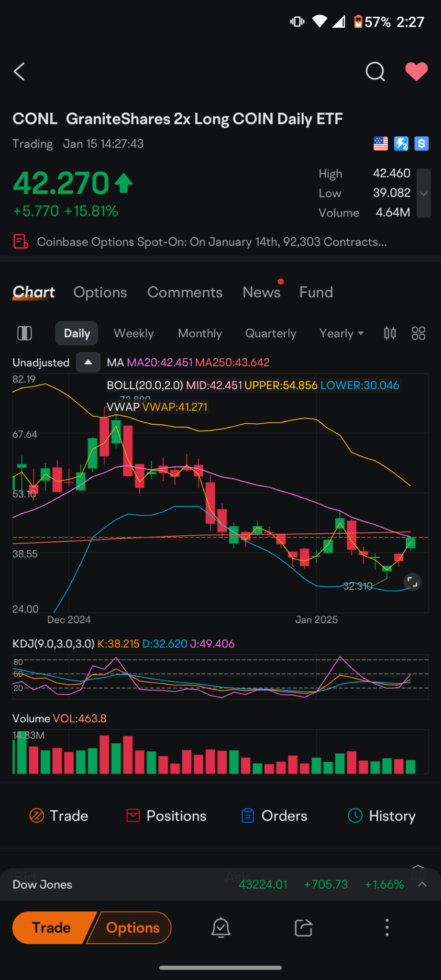Tap the orange Trade circle icon

37,815
